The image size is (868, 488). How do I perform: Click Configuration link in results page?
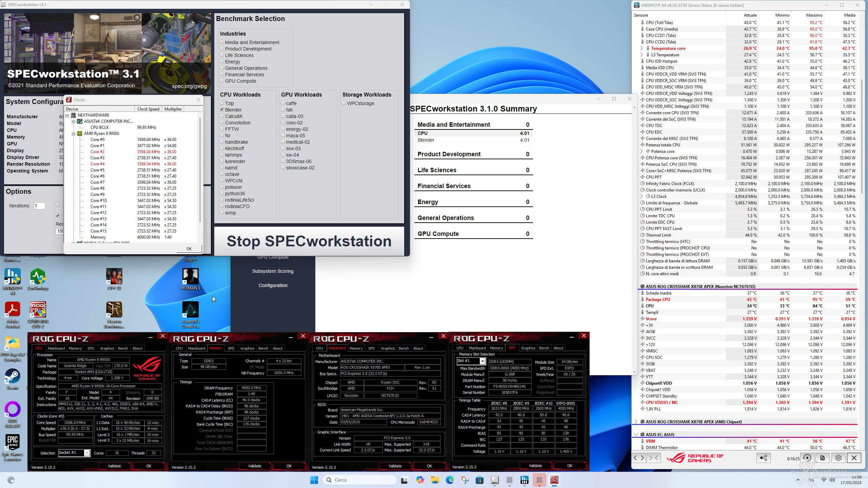coord(273,285)
